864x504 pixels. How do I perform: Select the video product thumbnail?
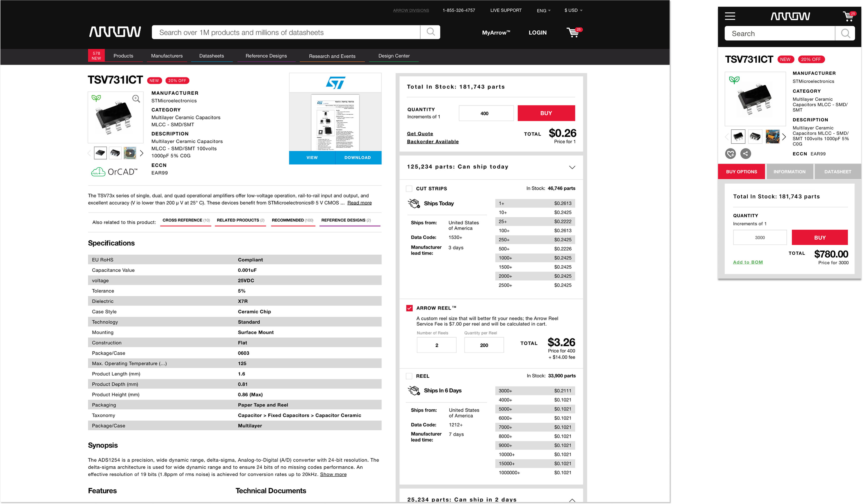click(x=130, y=153)
